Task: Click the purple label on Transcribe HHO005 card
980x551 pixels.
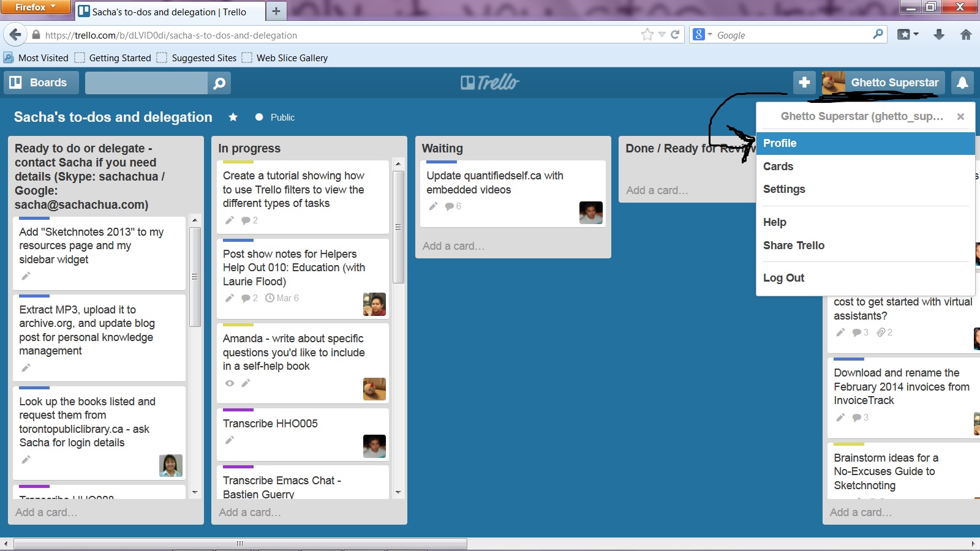Action: [x=238, y=410]
